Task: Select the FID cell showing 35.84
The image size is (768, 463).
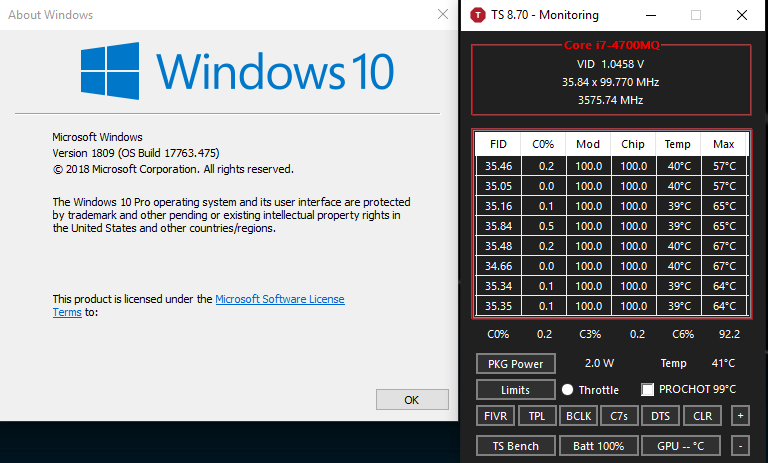Action: coord(499,226)
